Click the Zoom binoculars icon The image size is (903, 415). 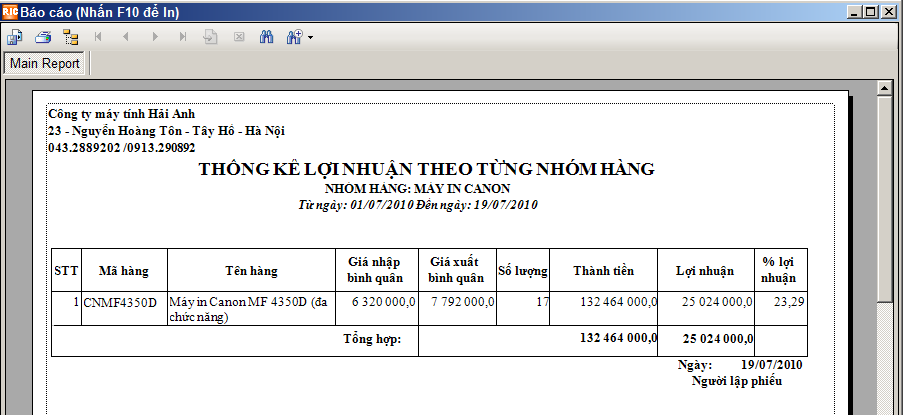[294, 37]
